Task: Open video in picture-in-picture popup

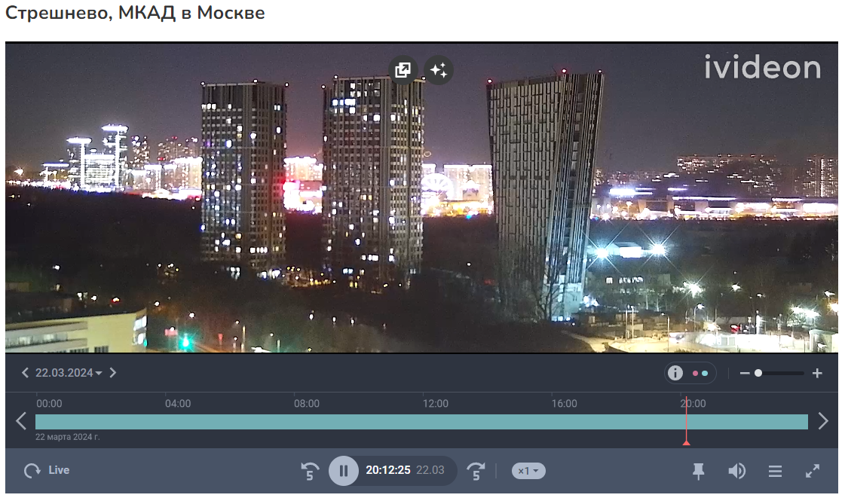Action: (x=403, y=70)
